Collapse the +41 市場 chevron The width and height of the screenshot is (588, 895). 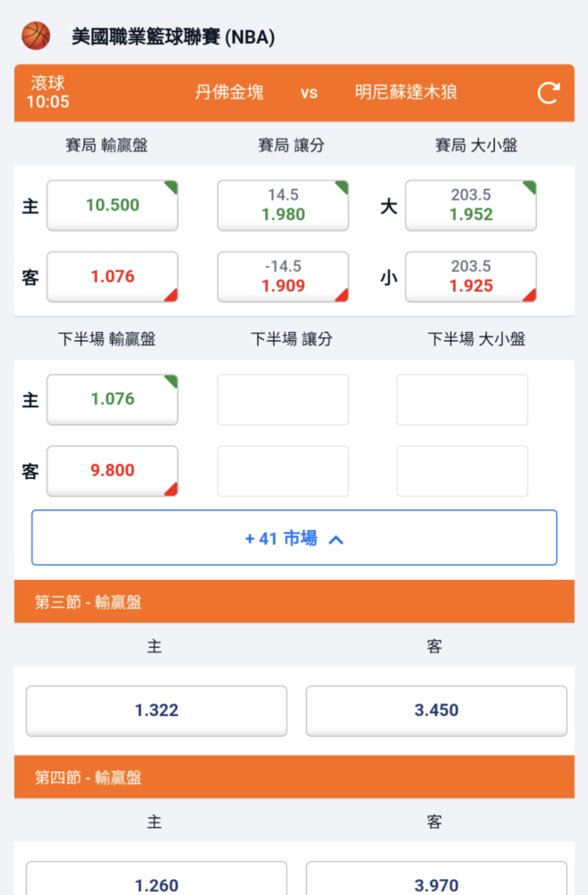pyautogui.click(x=337, y=540)
